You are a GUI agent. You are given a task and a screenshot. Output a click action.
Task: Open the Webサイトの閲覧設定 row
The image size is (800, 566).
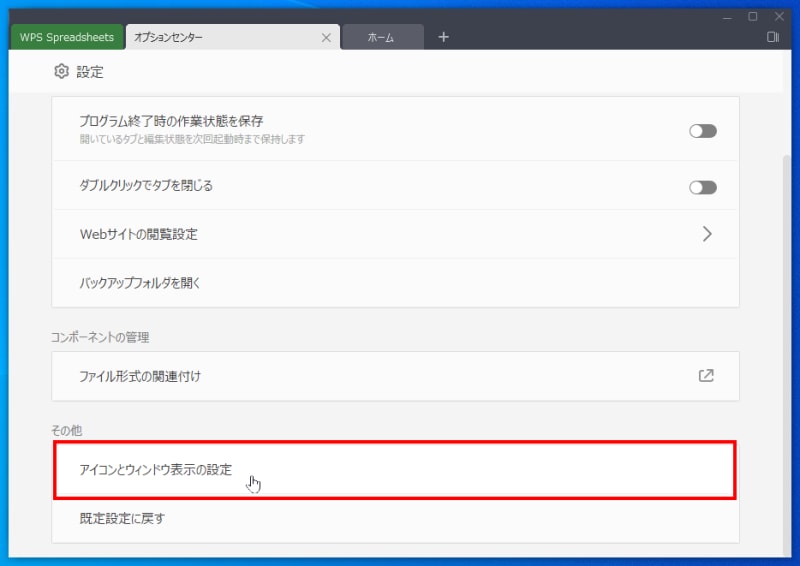(395, 234)
